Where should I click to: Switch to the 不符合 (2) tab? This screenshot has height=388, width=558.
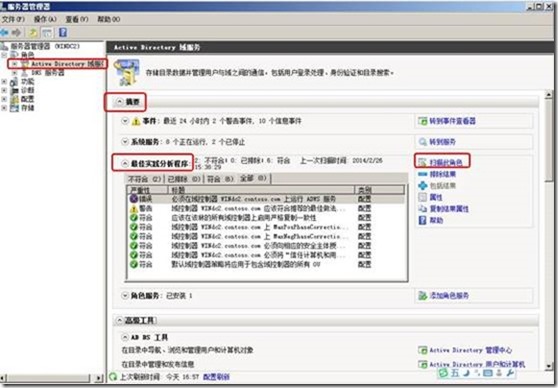click(x=144, y=179)
